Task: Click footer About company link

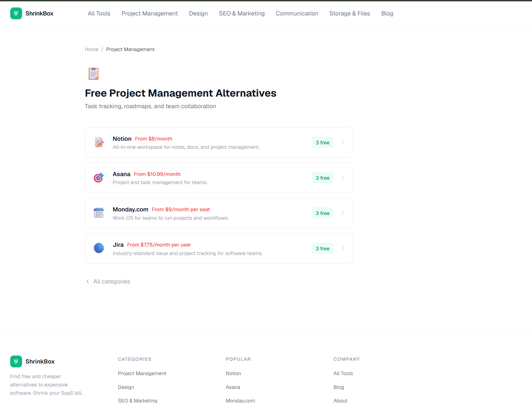Action: coord(340,401)
